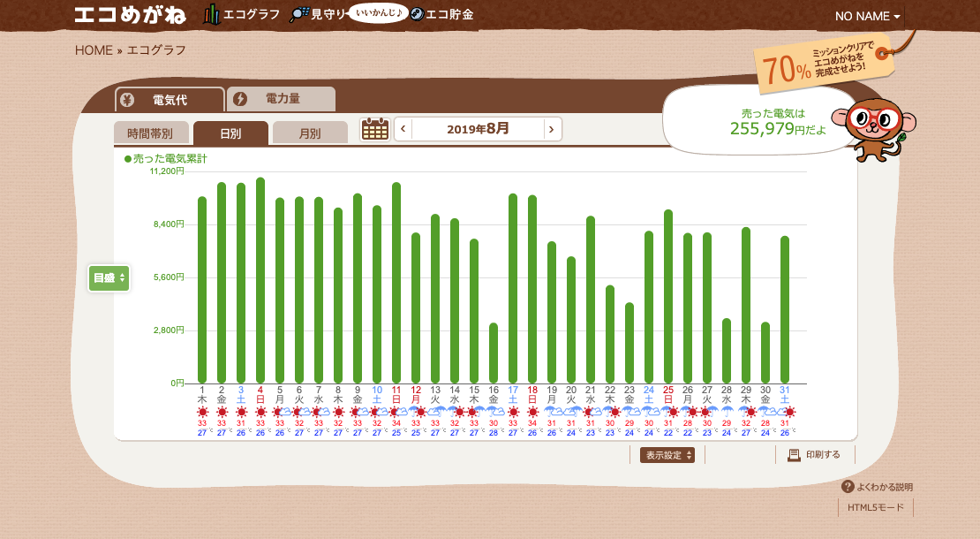Image resolution: width=980 pixels, height=539 pixels.
Task: Open the エコグラフ bar chart icon
Action: pyautogui.click(x=212, y=14)
